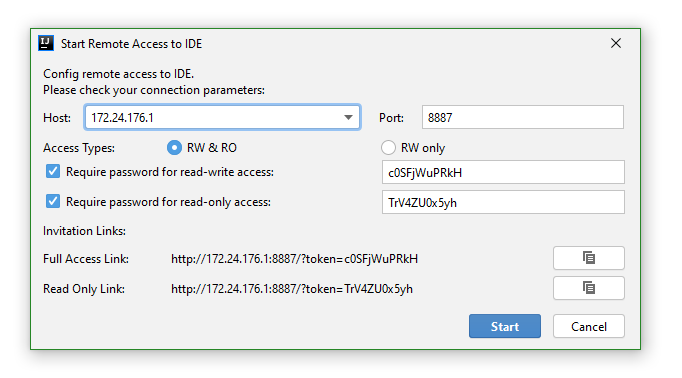Close the Start Remote Access dialog
The image size is (682, 378).
point(615,43)
